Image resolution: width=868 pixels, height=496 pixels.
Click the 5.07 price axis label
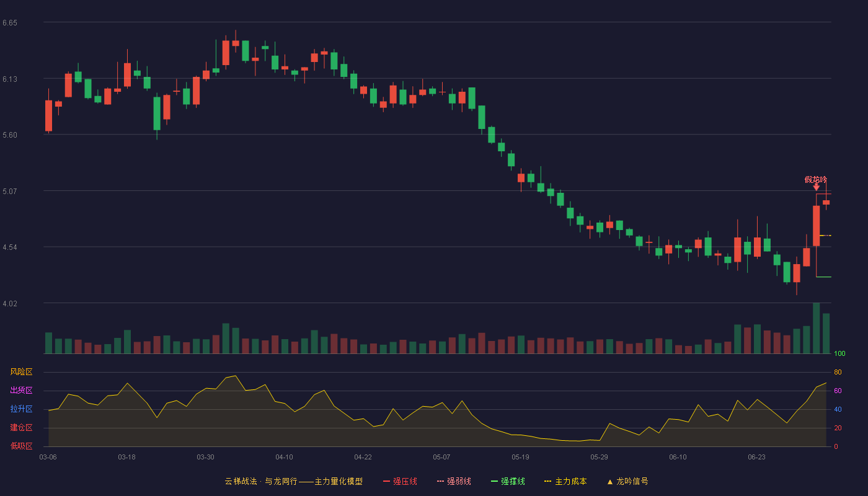10,191
